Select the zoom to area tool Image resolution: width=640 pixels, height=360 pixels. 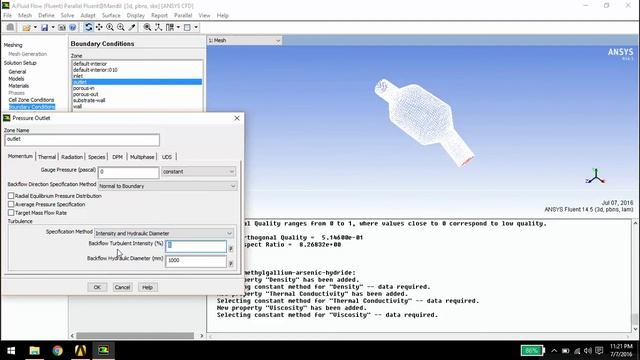(x=121, y=27)
